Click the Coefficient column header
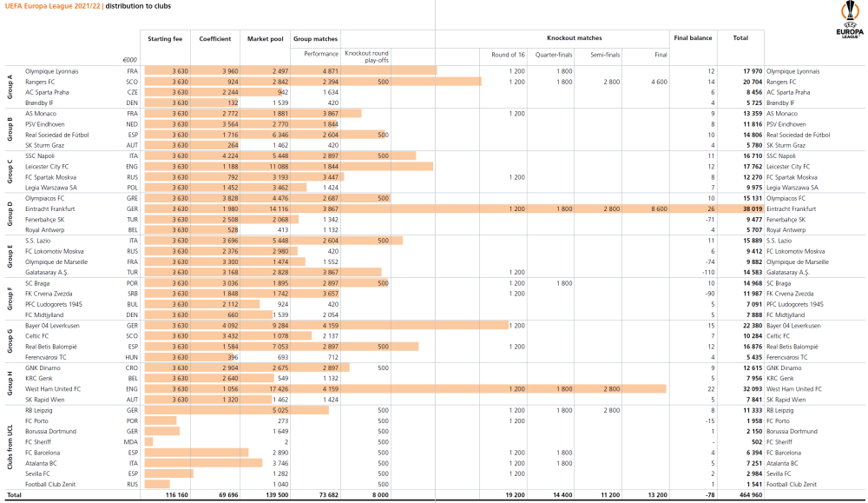This screenshot has width=868, height=503. (214, 39)
